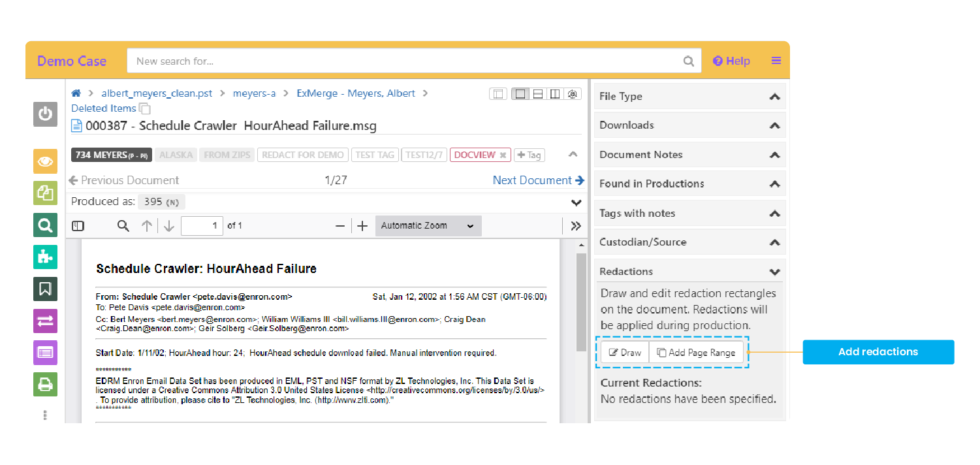Viewport: 980px width, 465px height.
Task: Remove the DOCVIEW tag
Action: [x=503, y=155]
